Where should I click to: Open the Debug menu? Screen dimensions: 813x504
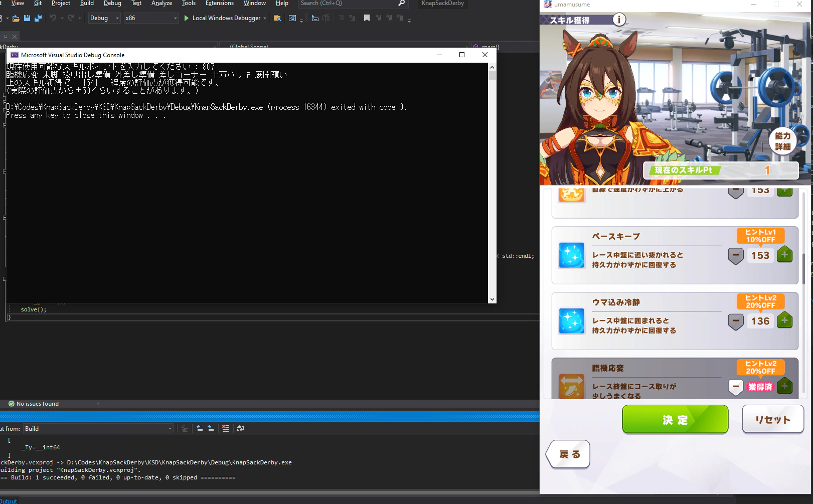(x=112, y=3)
